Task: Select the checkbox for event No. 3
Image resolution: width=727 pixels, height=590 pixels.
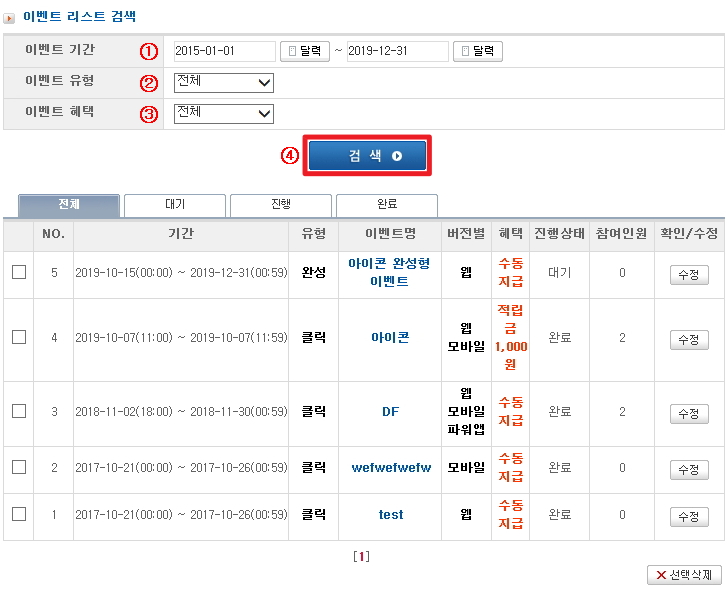Action: pos(19,411)
